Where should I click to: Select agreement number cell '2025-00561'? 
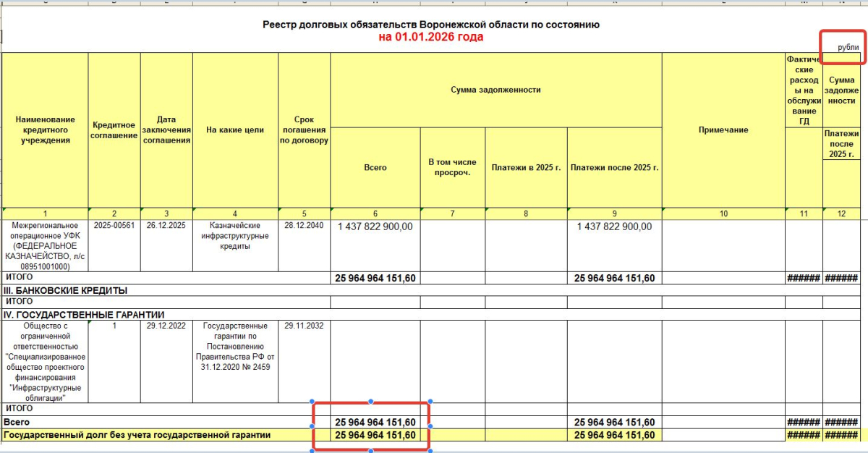pos(114,226)
